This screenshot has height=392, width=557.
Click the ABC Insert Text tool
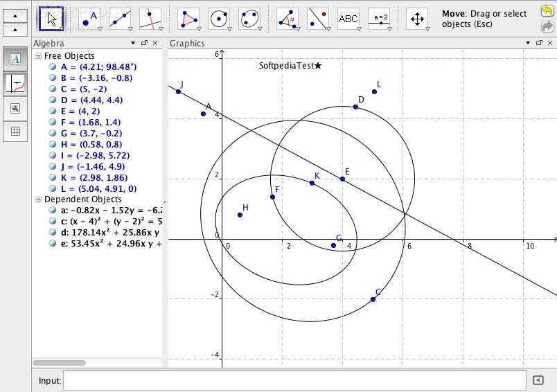tap(348, 19)
